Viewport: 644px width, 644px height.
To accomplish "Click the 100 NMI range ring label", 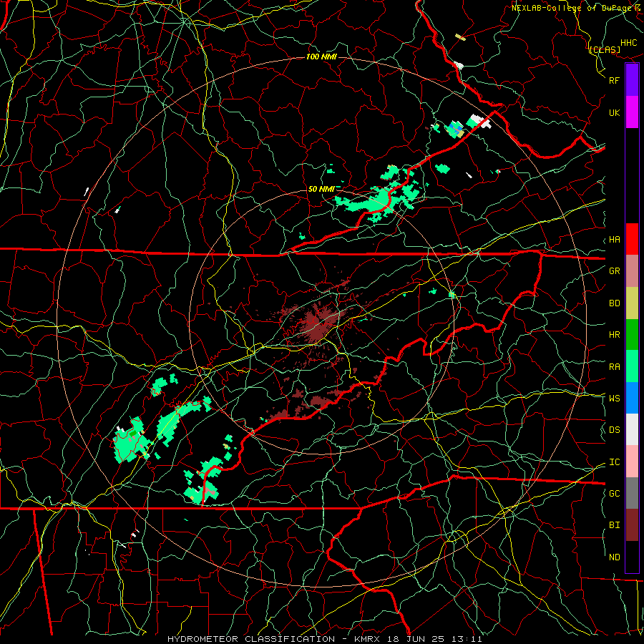I will (x=321, y=57).
